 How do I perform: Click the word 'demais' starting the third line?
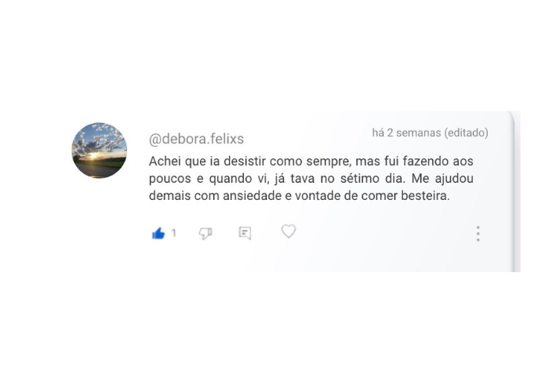tap(169, 196)
